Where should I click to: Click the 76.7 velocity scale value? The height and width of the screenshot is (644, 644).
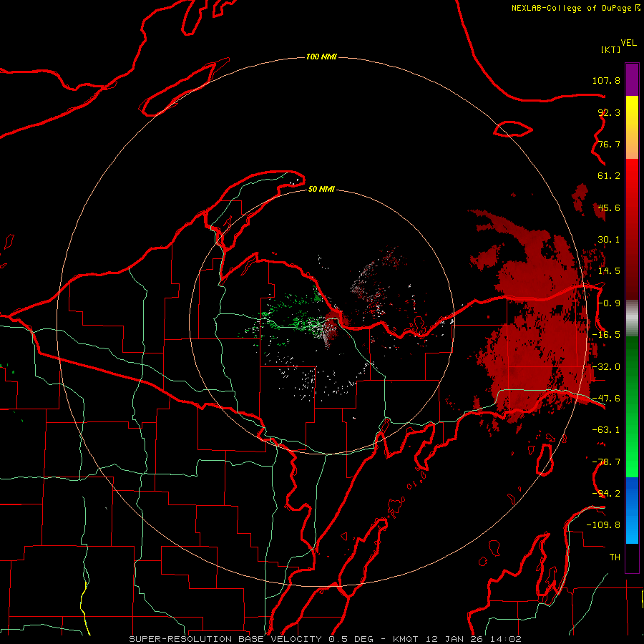click(x=609, y=144)
